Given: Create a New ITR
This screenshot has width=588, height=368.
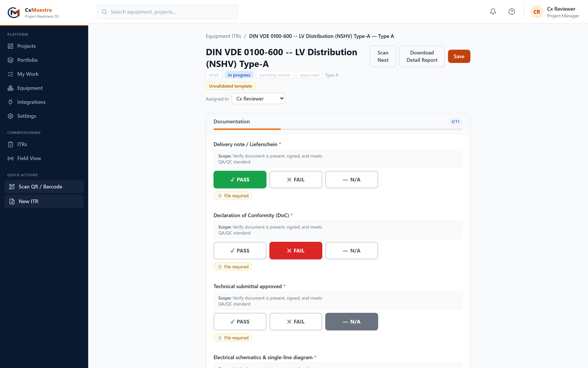Looking at the screenshot, I should tap(44, 201).
